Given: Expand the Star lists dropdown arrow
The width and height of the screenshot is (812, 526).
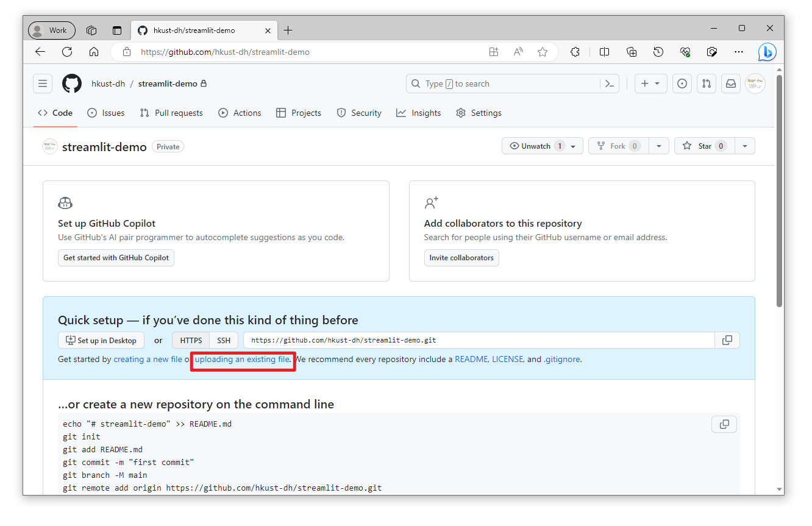Looking at the screenshot, I should coord(745,146).
